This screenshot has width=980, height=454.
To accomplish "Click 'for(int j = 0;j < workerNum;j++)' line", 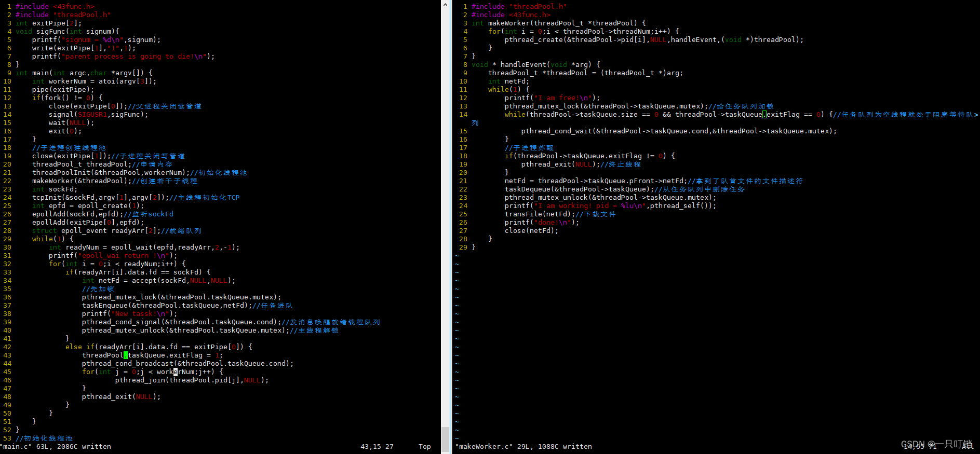I will coord(153,372).
